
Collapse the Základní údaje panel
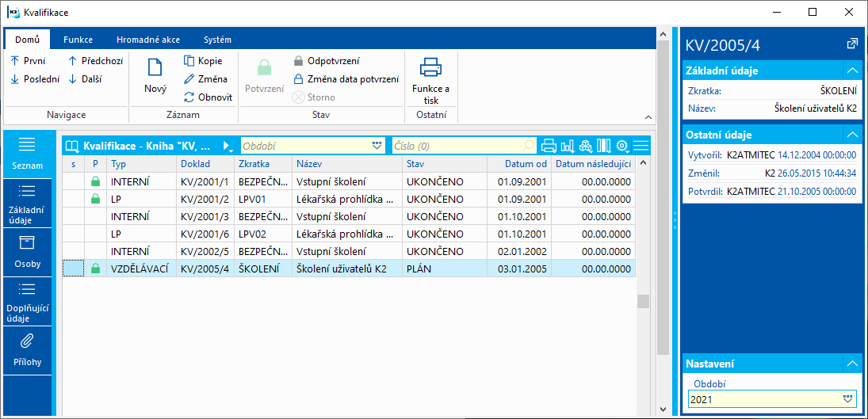tap(852, 70)
